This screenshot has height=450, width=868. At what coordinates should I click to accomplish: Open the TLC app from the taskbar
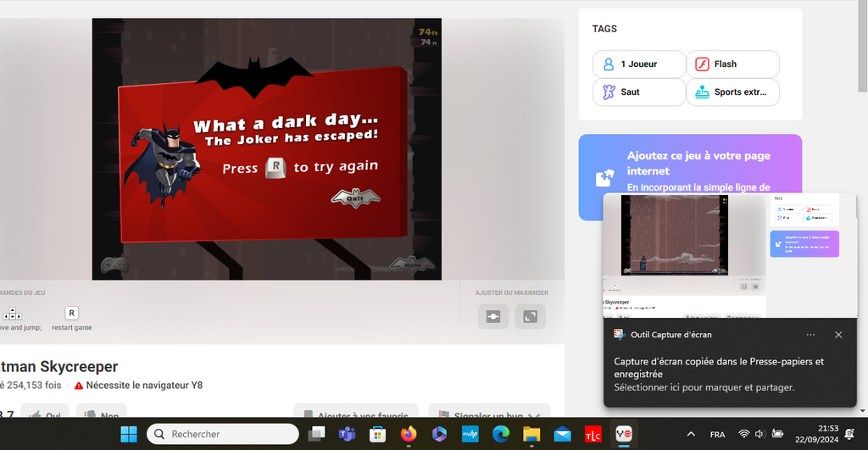593,434
